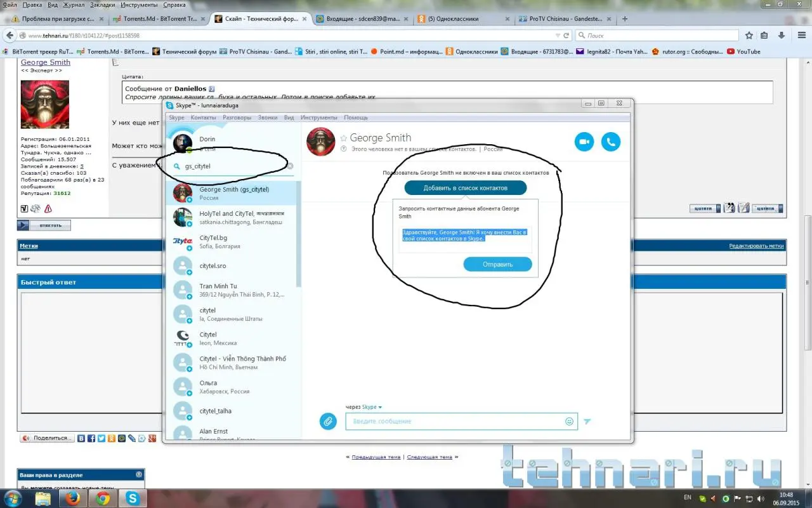Click the forum 'Ответить' reply button

[x=44, y=225]
